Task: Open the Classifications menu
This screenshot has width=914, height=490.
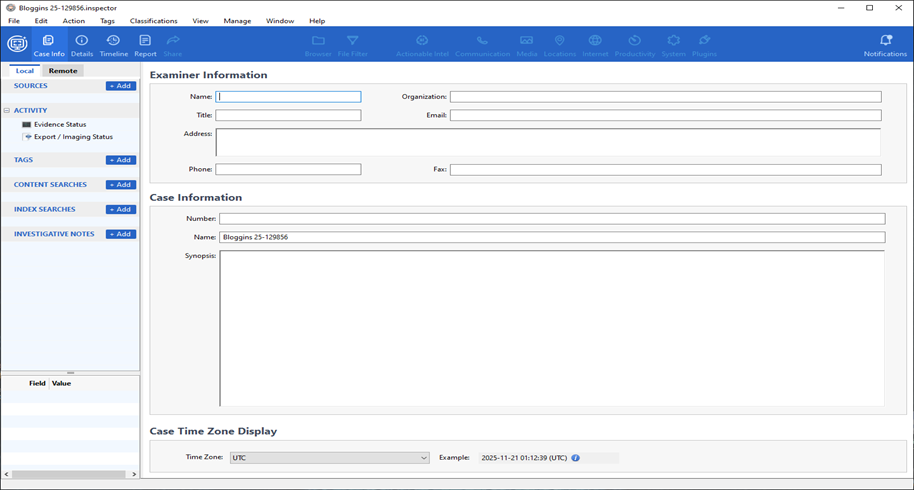Action: [153, 21]
